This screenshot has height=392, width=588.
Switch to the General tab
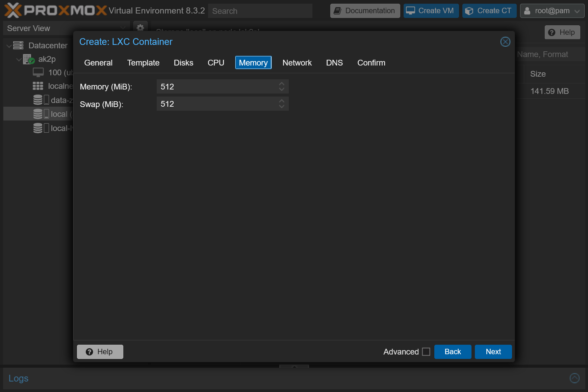point(98,63)
